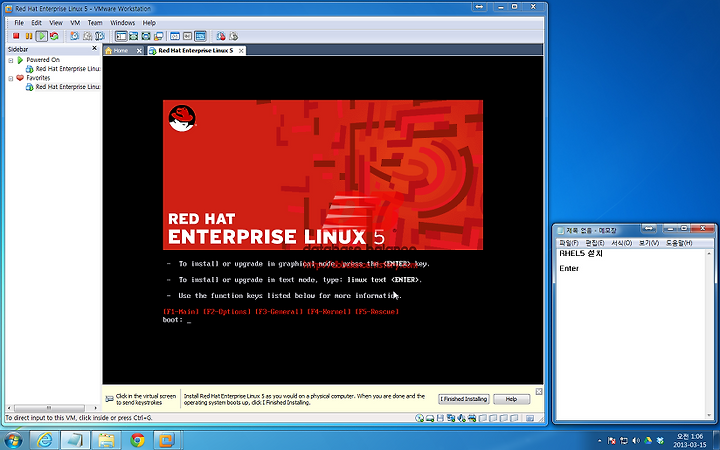Open the Snapshot Manager toolbar icon
Viewport: 720px width, 450px height.
tap(100, 36)
